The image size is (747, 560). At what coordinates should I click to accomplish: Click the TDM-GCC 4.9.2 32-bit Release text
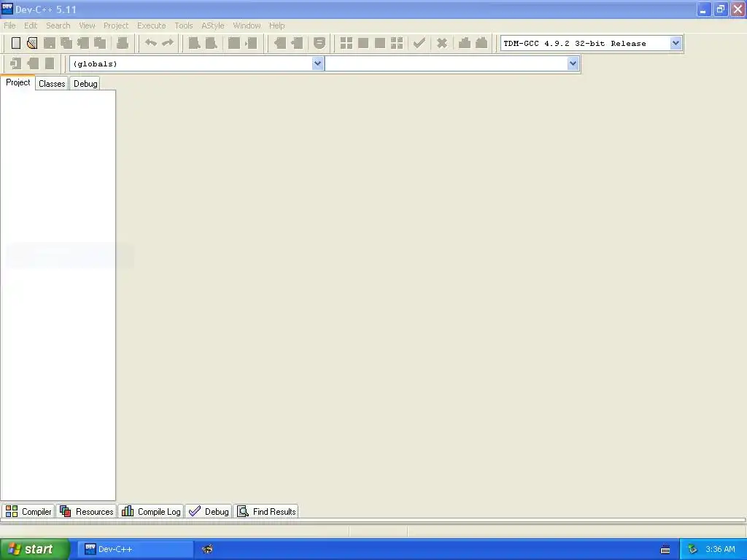pyautogui.click(x=575, y=43)
